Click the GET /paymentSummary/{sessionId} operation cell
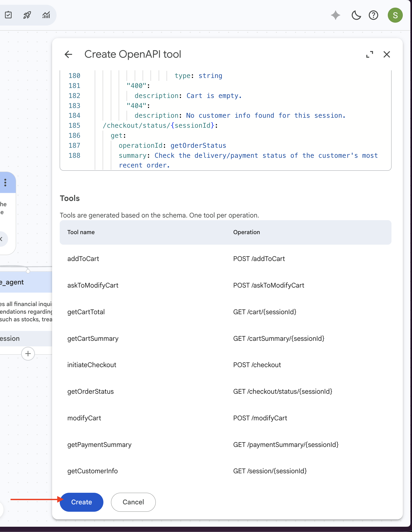Viewport: 412px width, 532px height. 286,445
